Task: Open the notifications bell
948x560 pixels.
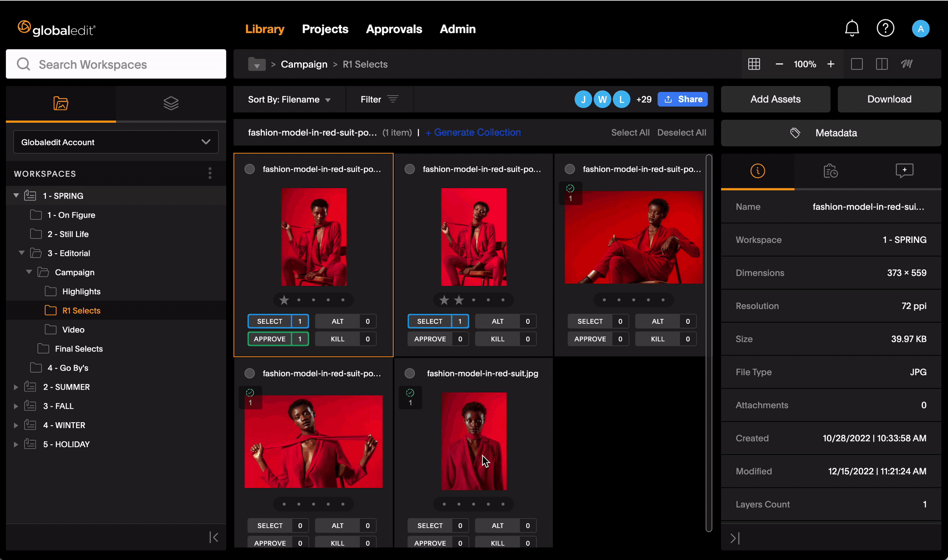Action: click(851, 29)
